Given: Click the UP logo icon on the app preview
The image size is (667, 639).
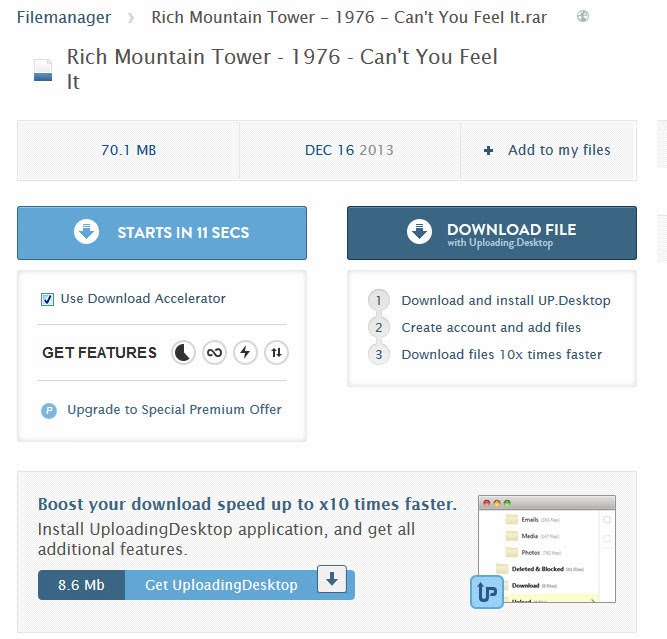Looking at the screenshot, I should click(487, 592).
